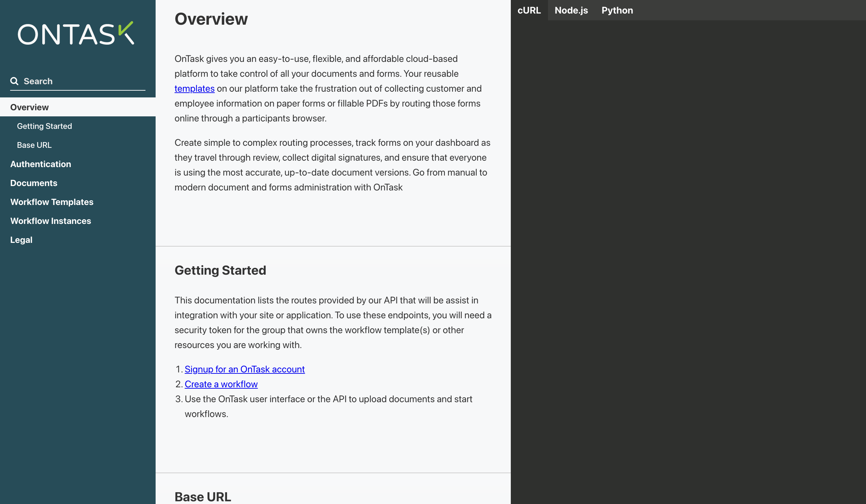Switch to the cURL tab
Image resolution: width=866 pixels, height=504 pixels.
pos(529,10)
